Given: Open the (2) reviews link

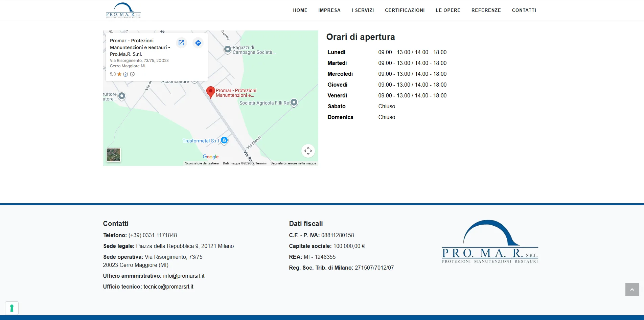Looking at the screenshot, I should 125,74.
